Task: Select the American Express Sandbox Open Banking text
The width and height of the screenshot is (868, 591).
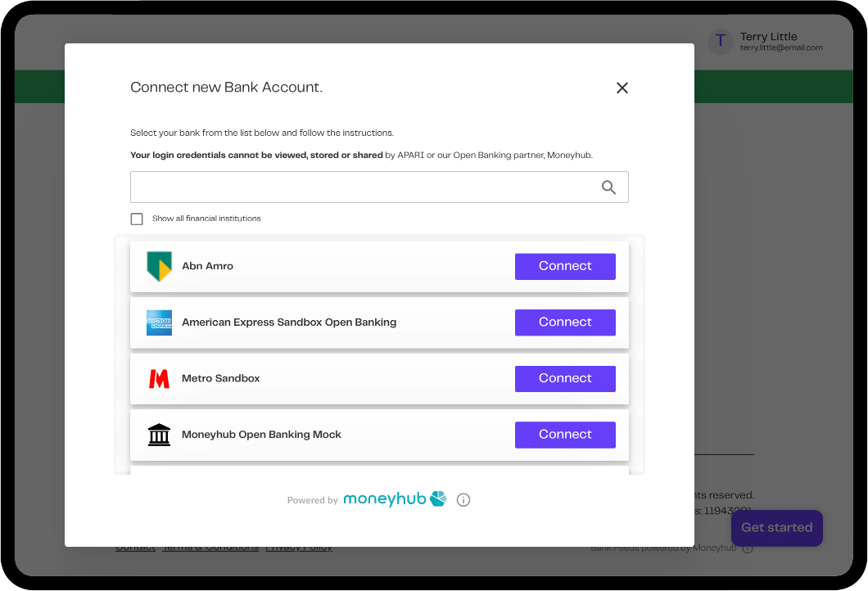Action: point(289,322)
